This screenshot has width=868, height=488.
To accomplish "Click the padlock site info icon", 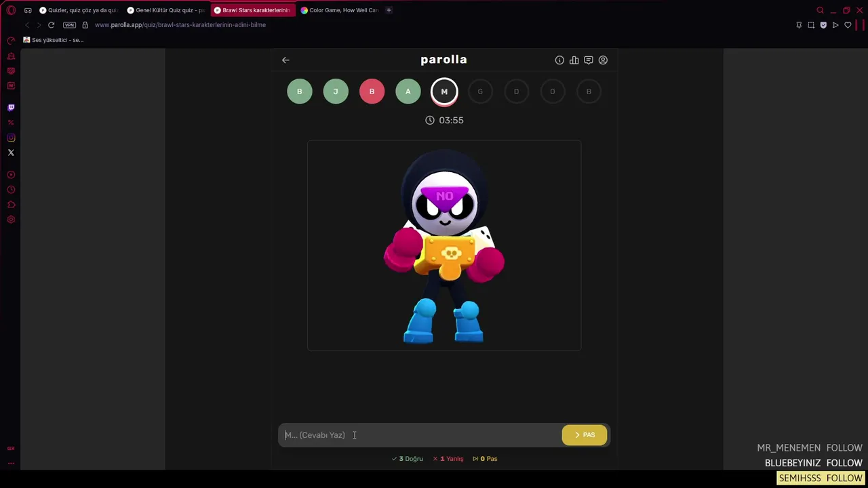I will [85, 25].
